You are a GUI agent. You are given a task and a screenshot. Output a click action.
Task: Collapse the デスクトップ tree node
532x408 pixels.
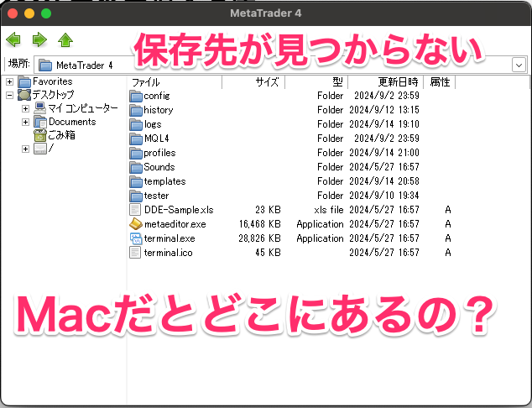click(x=9, y=95)
